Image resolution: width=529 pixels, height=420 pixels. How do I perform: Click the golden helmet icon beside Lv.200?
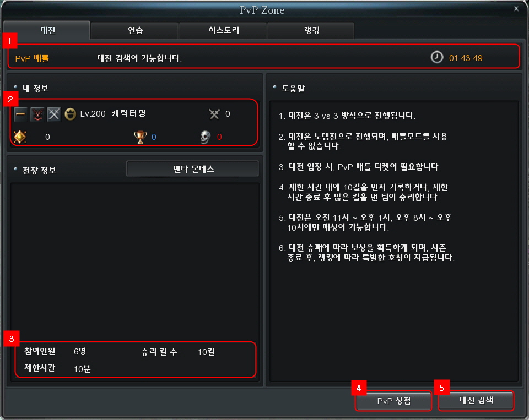coord(70,114)
